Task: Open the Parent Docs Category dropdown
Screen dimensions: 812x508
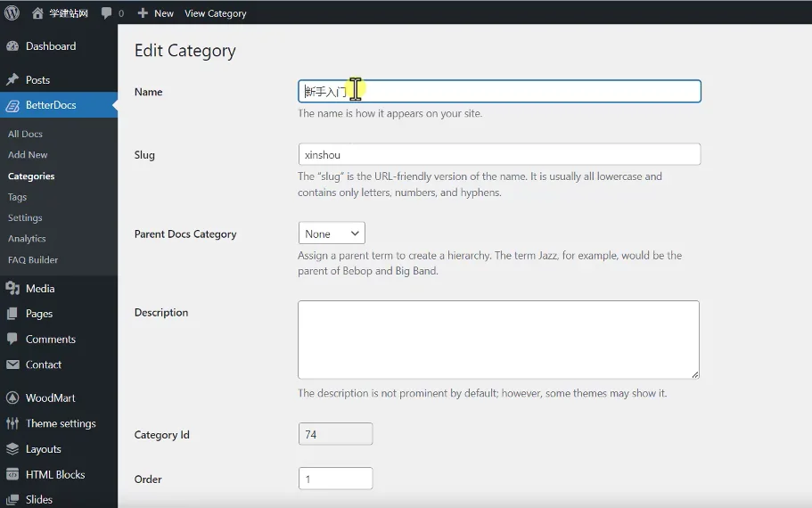Action: coord(332,233)
